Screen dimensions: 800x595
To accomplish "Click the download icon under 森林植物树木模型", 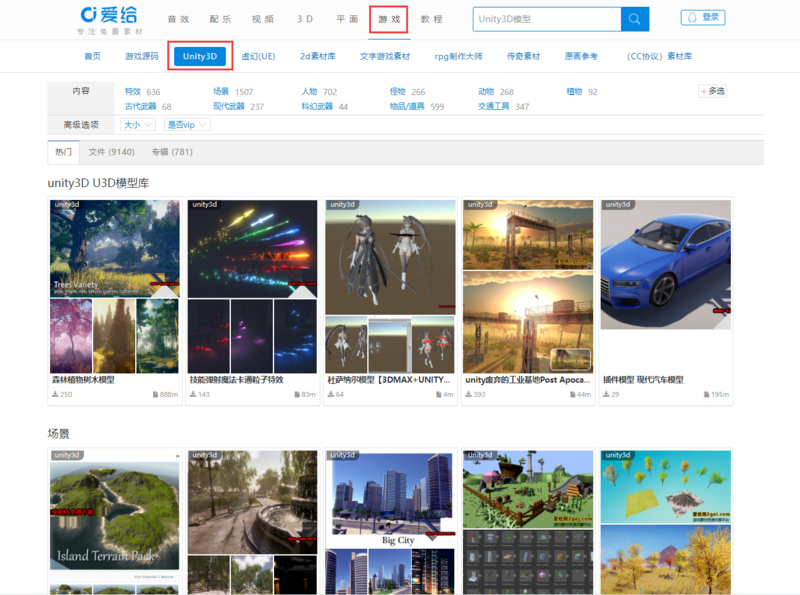I will pos(55,393).
